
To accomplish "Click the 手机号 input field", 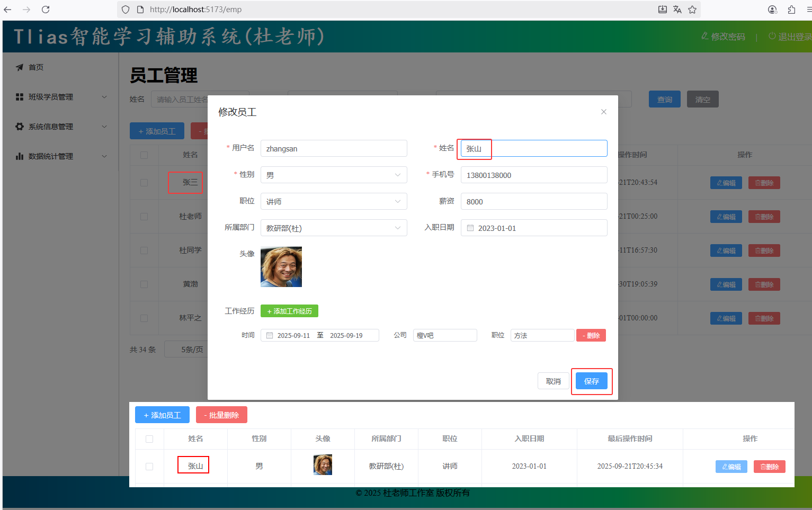I will pos(533,175).
